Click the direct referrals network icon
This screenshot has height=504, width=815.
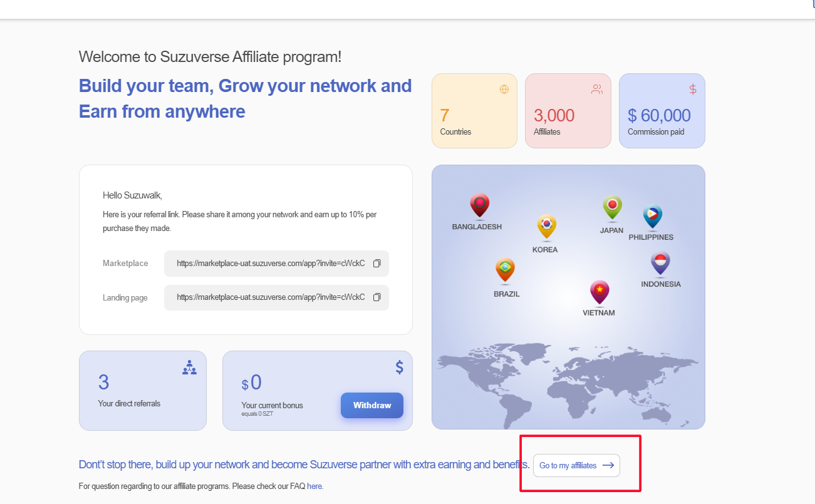click(x=189, y=368)
